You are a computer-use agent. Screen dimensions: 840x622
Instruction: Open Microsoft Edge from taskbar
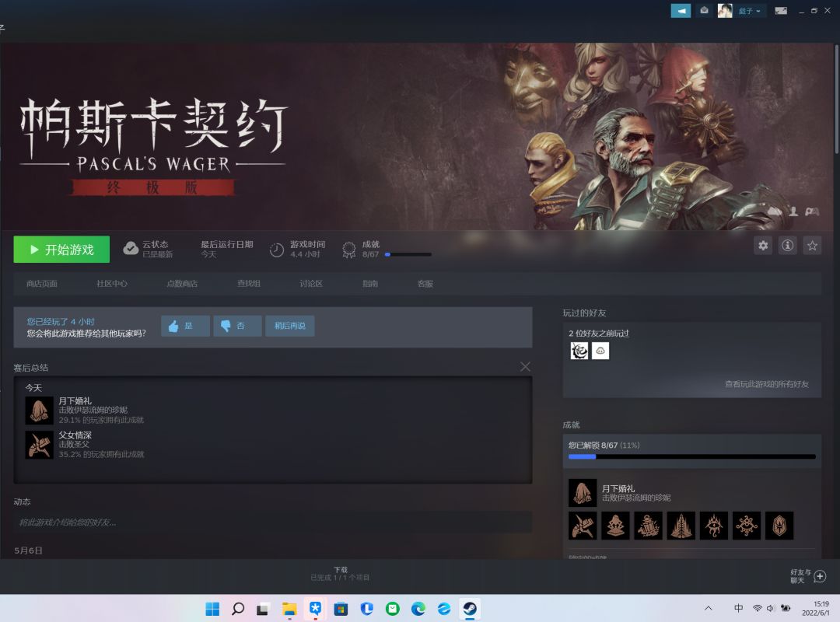(418, 609)
